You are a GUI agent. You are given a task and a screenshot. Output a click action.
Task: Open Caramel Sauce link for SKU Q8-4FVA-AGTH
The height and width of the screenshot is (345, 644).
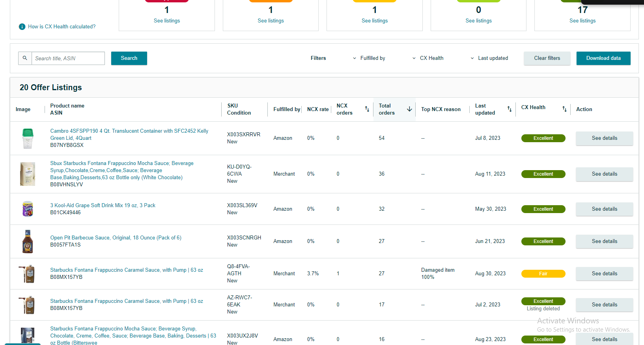tap(127, 270)
